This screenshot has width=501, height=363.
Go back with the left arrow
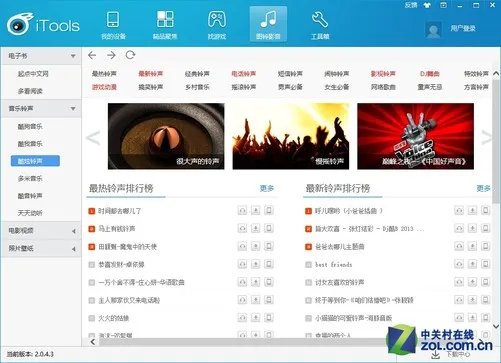tap(92, 55)
